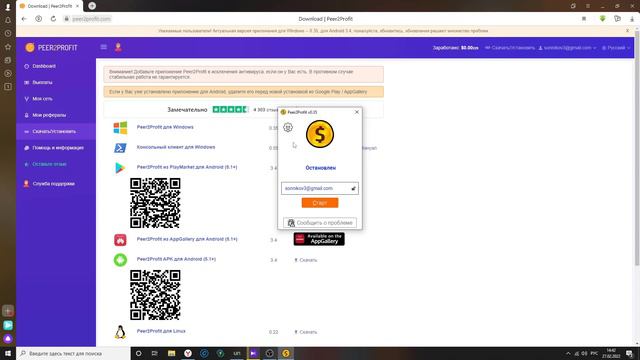Open the account email dropdown in header
Image resolution: width=640 pixels, height=360 pixels.
click(x=567, y=48)
